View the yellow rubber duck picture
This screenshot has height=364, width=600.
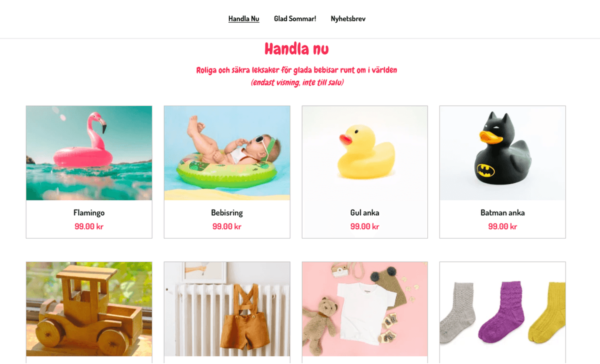[x=365, y=153]
